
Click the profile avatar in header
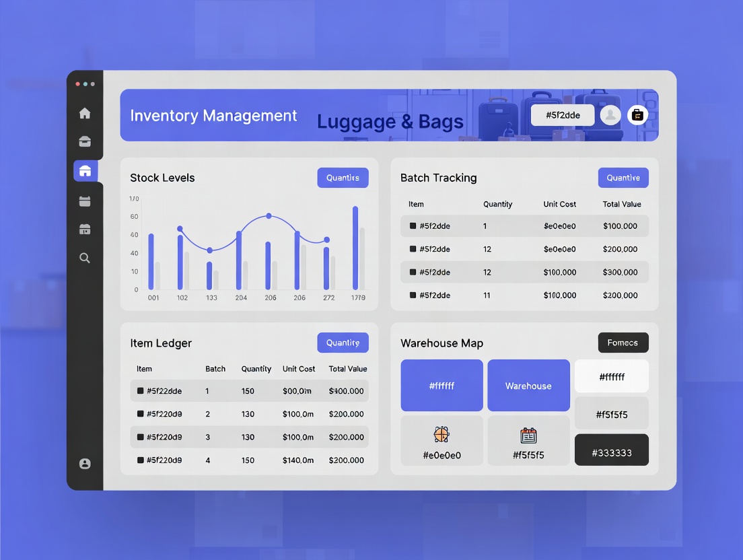[610, 115]
